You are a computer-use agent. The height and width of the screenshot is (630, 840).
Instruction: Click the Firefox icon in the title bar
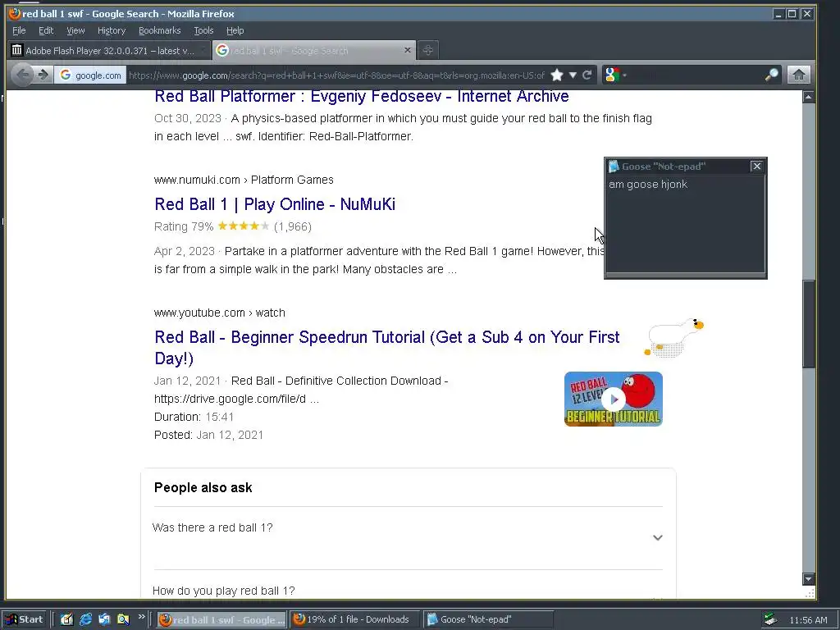click(x=15, y=13)
